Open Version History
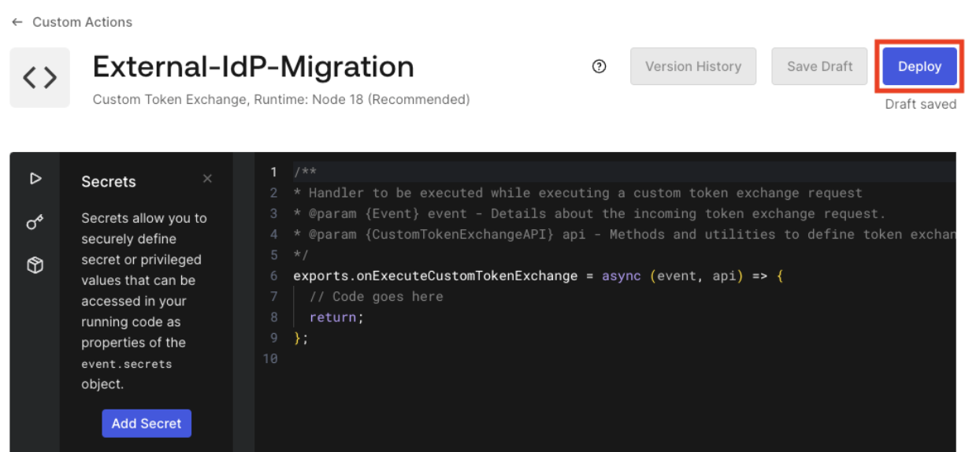Viewport: 980px width, 452px height. pyautogui.click(x=693, y=66)
